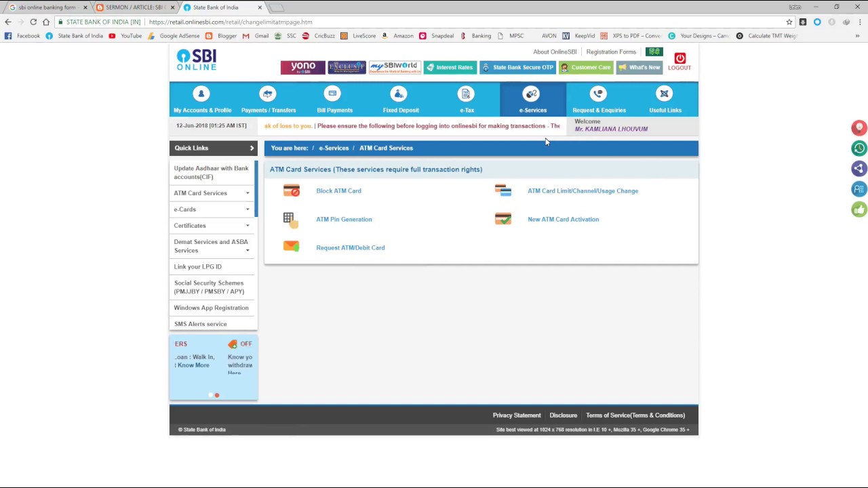Open the Gmail bookmark
868x488 pixels.
point(256,36)
